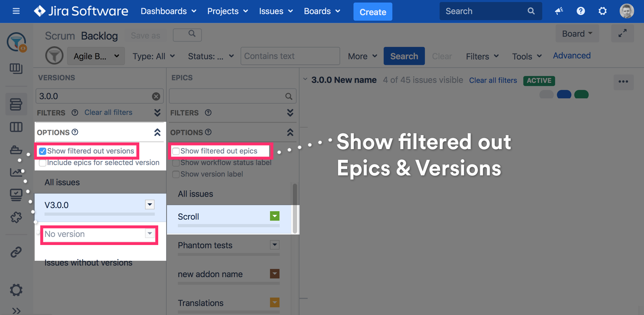Screen dimensions: 644x315
Task: Open the Projects menu
Action: (x=227, y=11)
